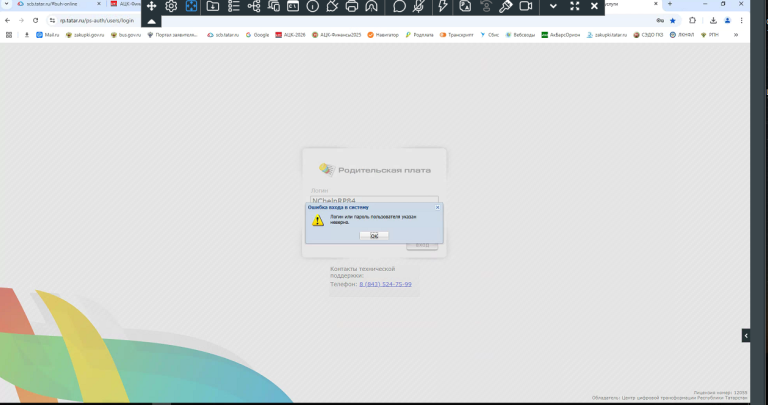Screen dimensions: 768x405
Task: Open the Транскрипт bookmark
Action: click(456, 35)
